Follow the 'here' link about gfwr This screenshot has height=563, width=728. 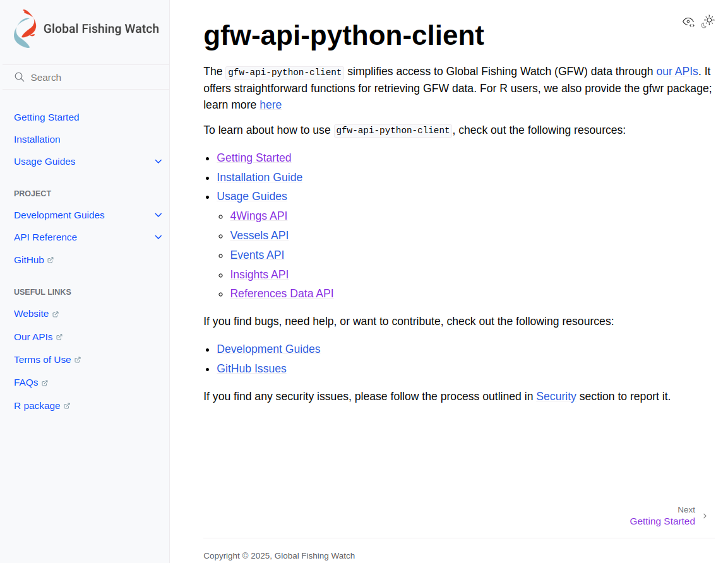pos(271,105)
